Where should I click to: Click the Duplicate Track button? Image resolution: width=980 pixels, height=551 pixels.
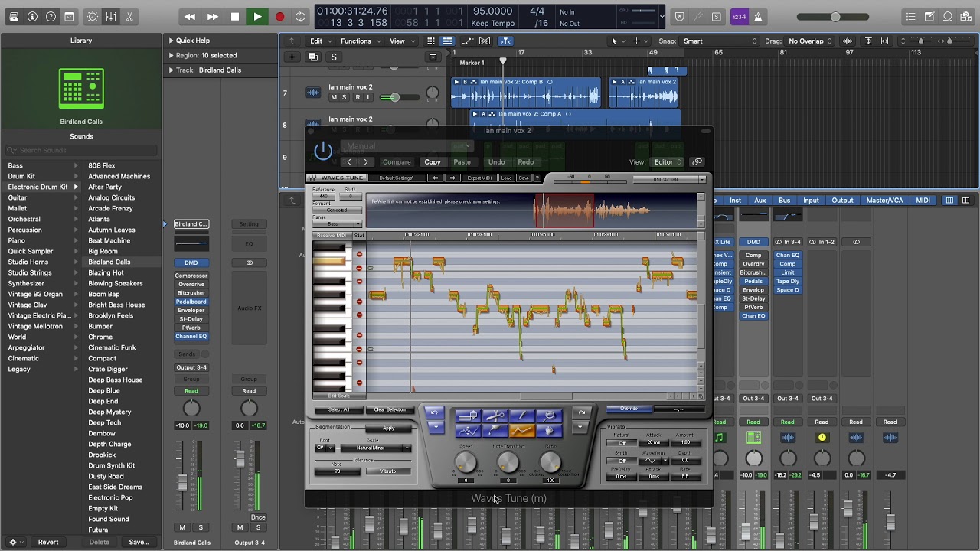point(312,57)
